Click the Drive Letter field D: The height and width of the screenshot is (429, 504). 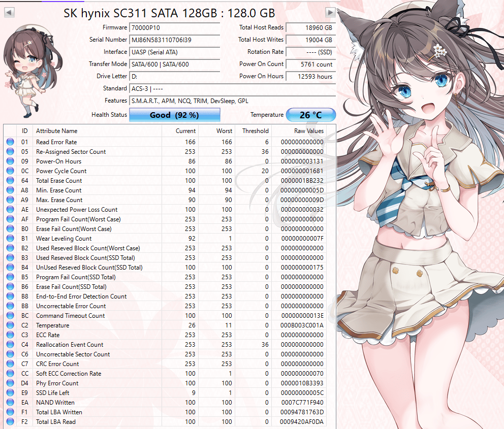tap(175, 77)
